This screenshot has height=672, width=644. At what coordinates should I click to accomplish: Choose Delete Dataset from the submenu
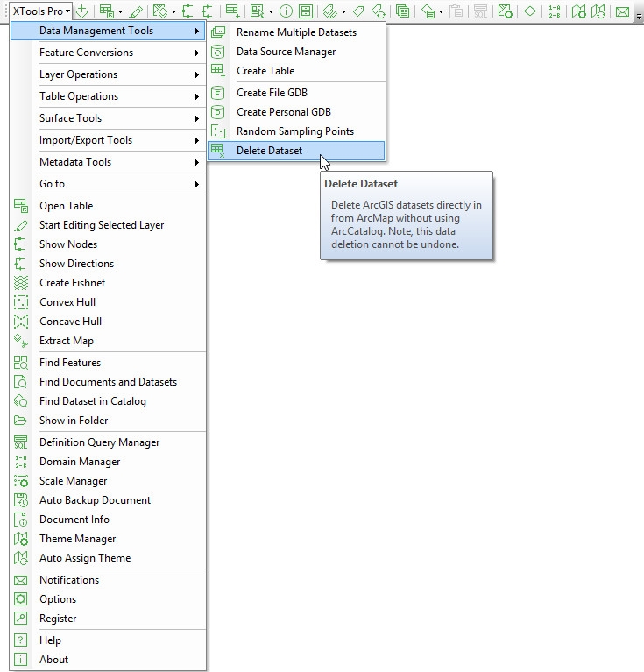pos(269,151)
